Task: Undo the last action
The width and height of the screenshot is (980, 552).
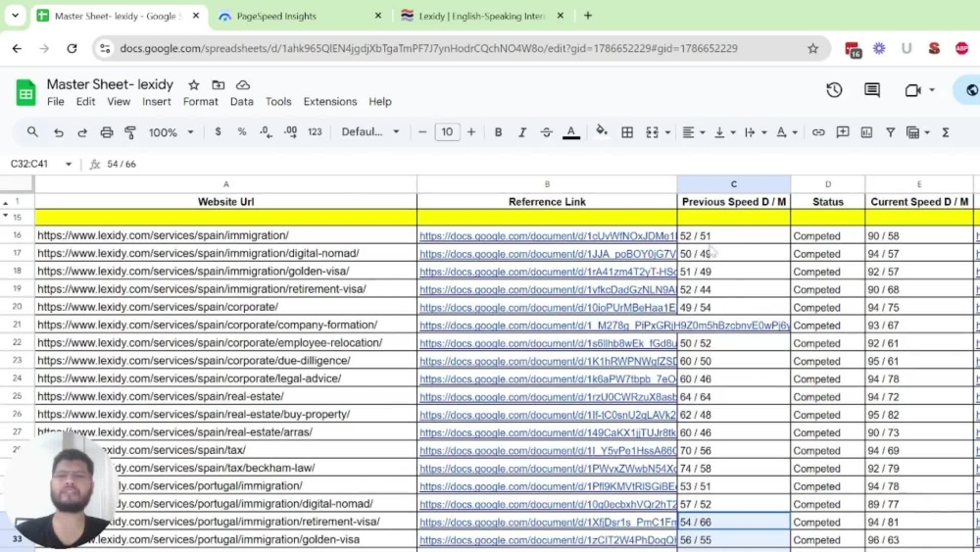Action: [58, 132]
